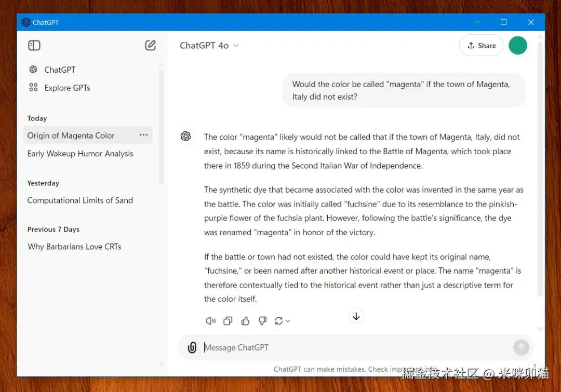This screenshot has width=561, height=392.
Task: Click the send message arrow button
Action: (x=521, y=347)
